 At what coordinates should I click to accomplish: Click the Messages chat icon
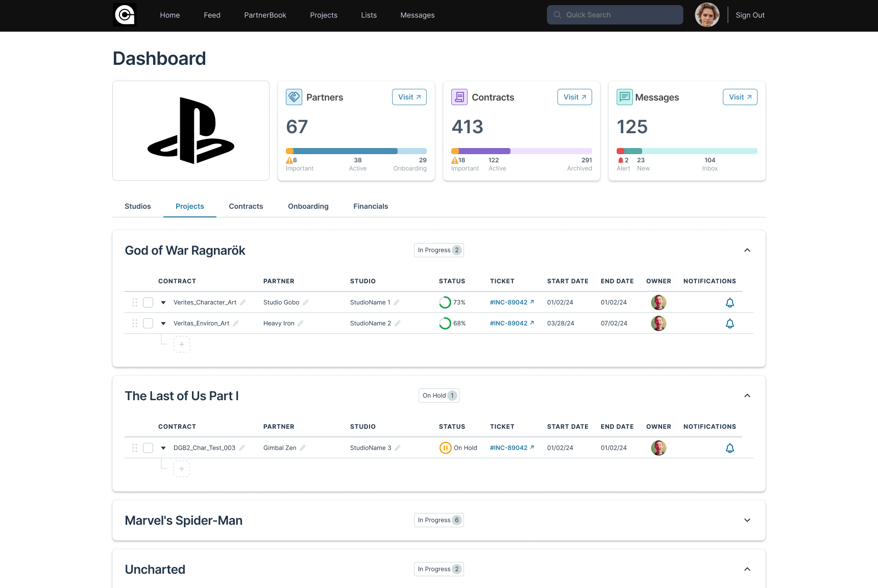[625, 97]
